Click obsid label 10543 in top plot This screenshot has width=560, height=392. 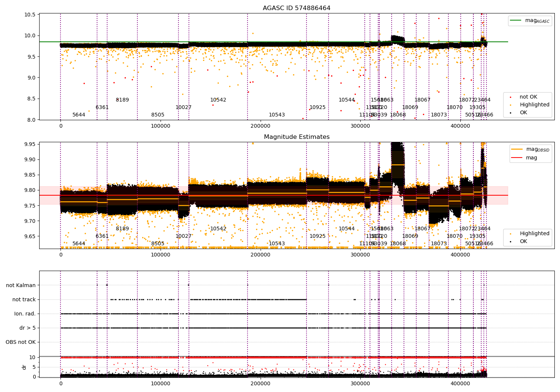pyautogui.click(x=277, y=115)
